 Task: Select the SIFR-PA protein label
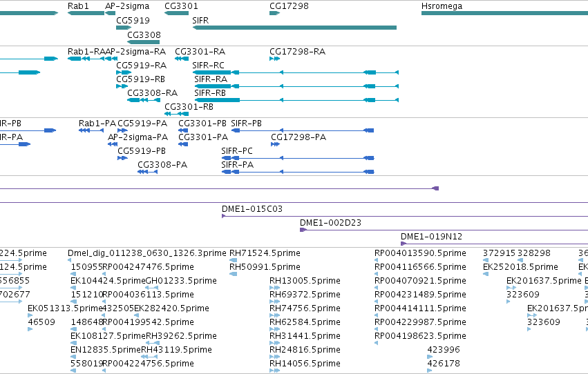click(x=237, y=165)
